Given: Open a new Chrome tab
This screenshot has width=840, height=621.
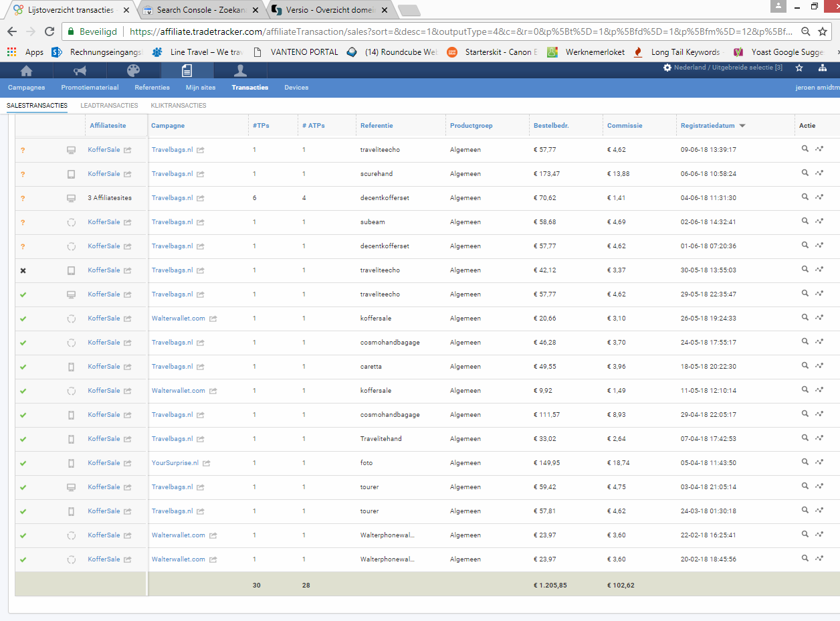Looking at the screenshot, I should (x=409, y=10).
